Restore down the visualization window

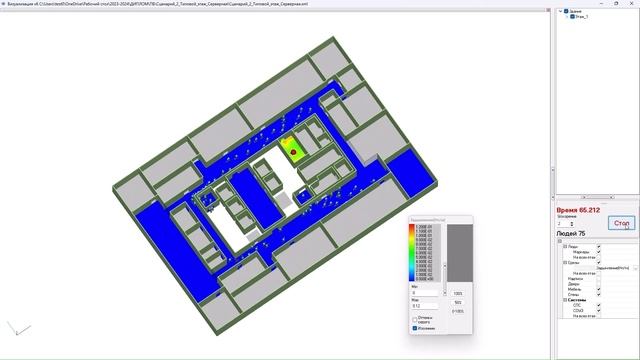tap(616, 3)
